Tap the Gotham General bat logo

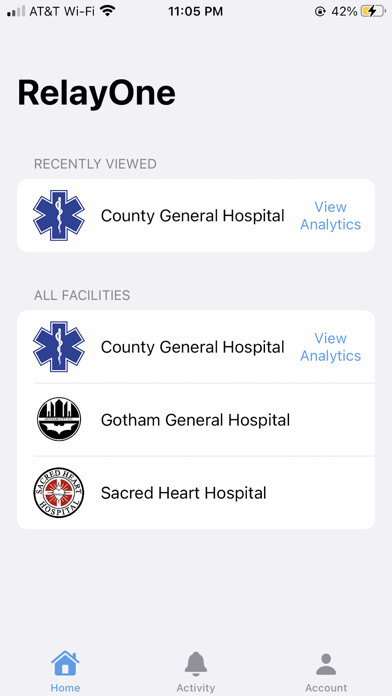pyautogui.click(x=59, y=419)
